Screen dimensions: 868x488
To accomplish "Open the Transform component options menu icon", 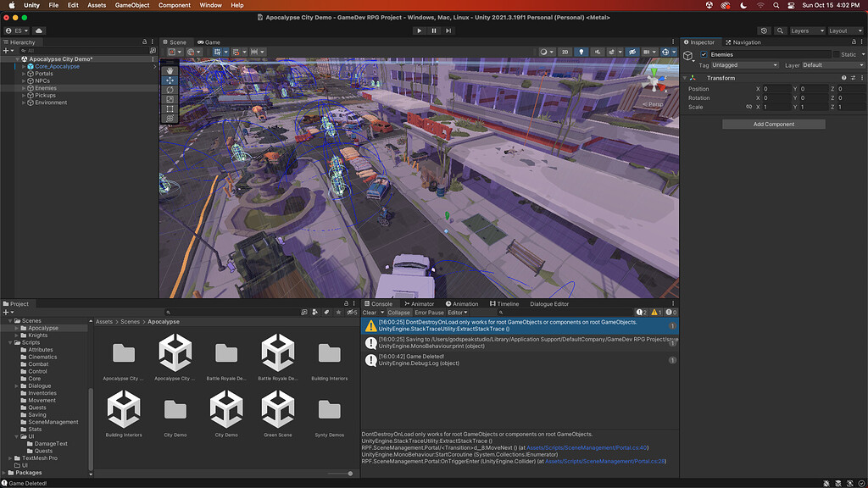I will [x=862, y=78].
